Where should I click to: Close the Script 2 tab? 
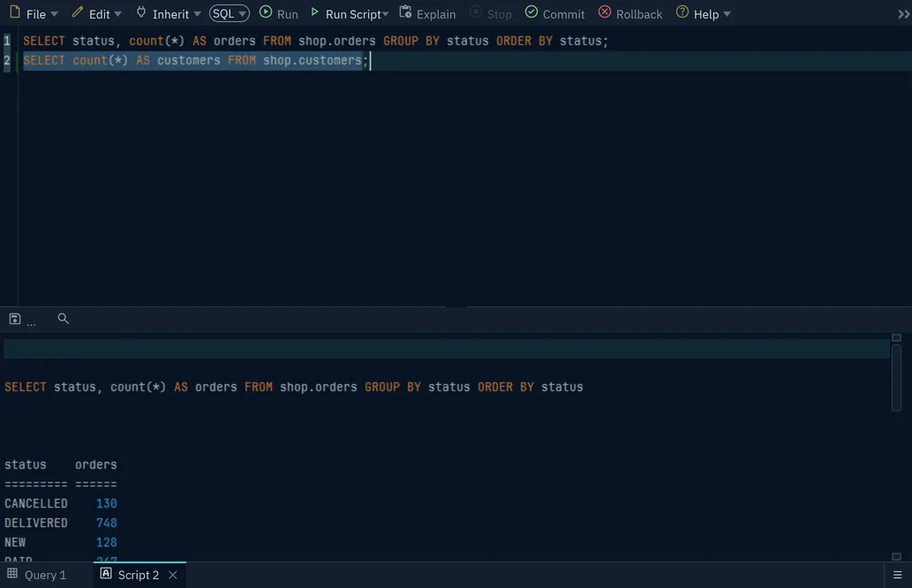tap(173, 575)
